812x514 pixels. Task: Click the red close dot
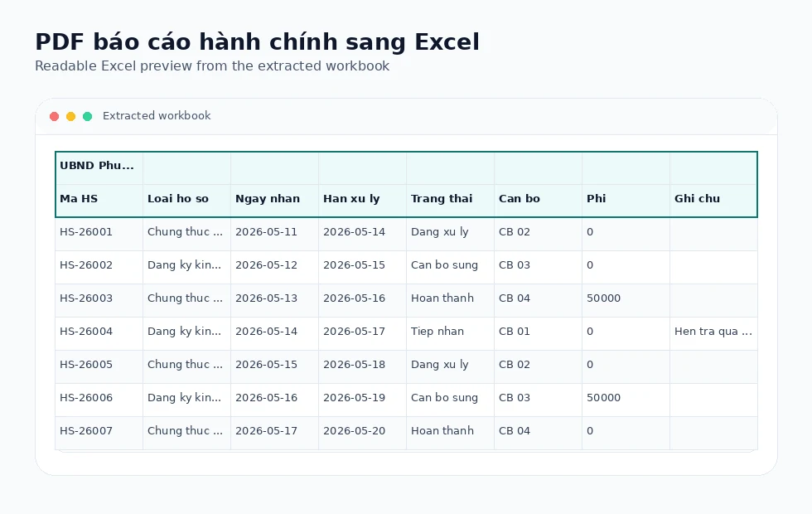(x=55, y=116)
